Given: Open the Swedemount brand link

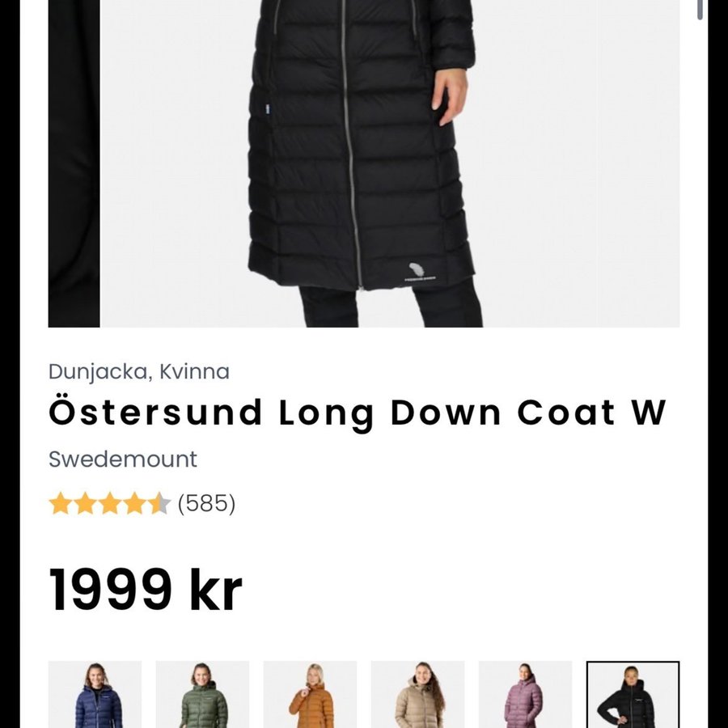Looking at the screenshot, I should pyautogui.click(x=123, y=459).
